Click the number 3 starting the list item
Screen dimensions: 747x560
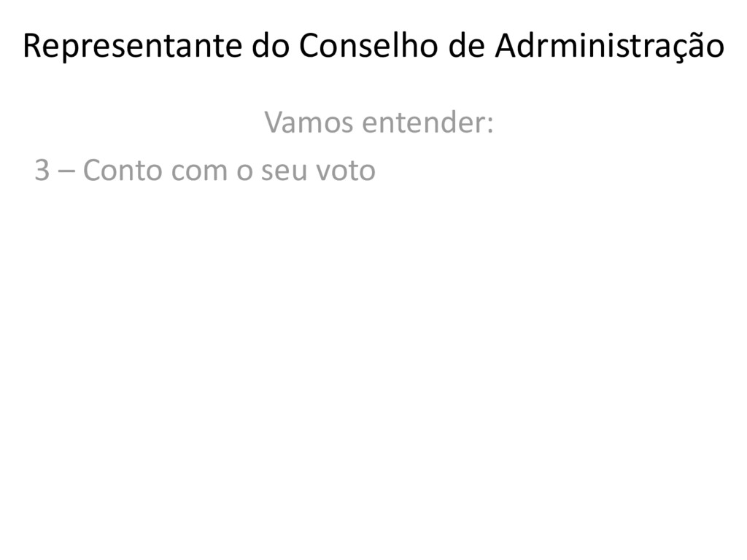click(42, 171)
